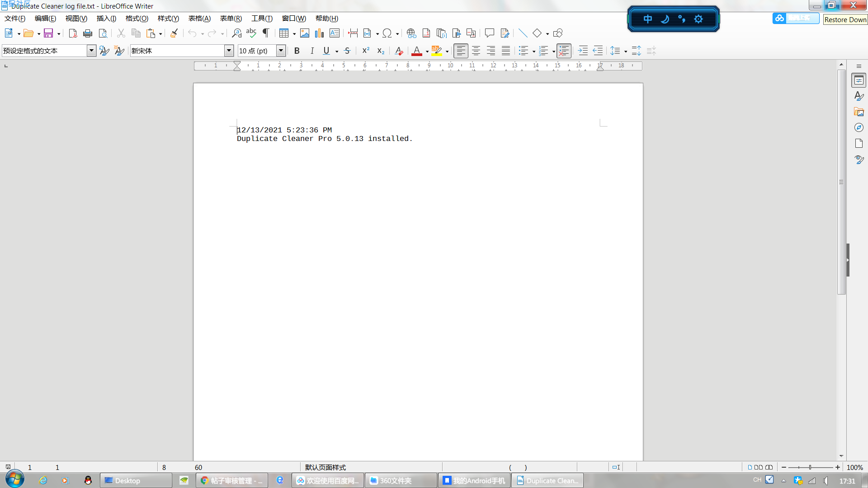Screen dimensions: 868x488
Task: Open Find and Replace
Action: point(236,33)
